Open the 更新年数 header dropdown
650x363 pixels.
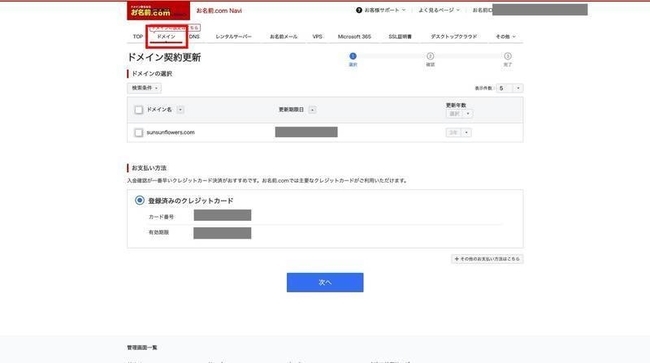click(x=459, y=114)
